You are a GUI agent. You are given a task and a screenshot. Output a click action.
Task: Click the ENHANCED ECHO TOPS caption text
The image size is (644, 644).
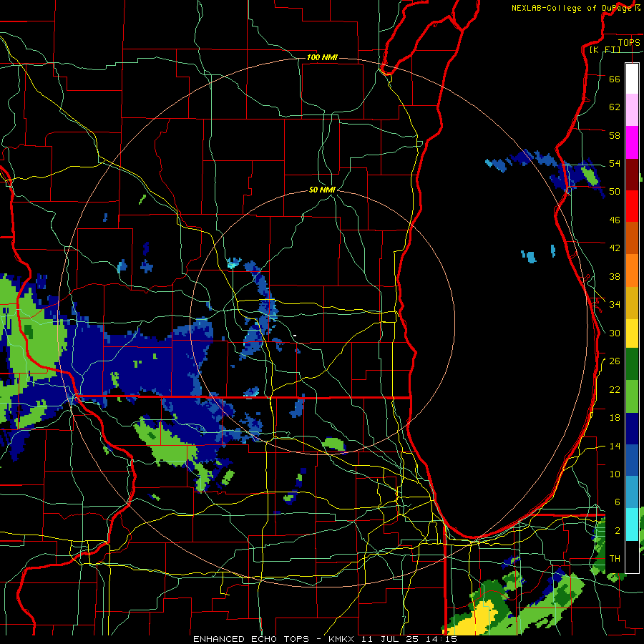click(x=251, y=639)
